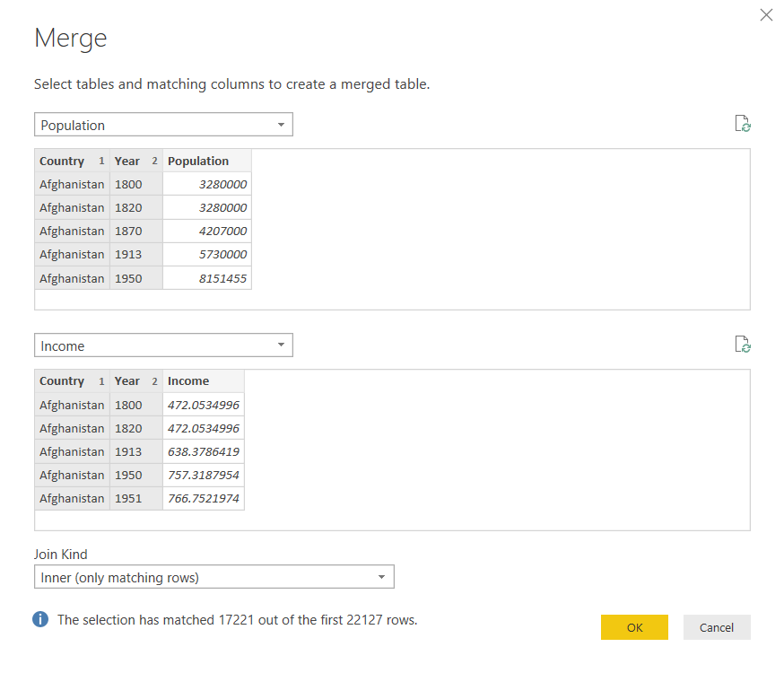Click the blue info icon beside match message
This screenshot has width=784, height=673.
(40, 619)
